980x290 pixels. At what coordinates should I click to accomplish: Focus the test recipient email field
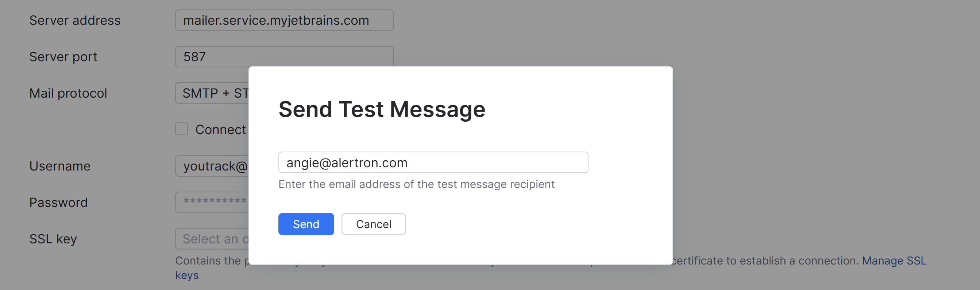click(433, 163)
